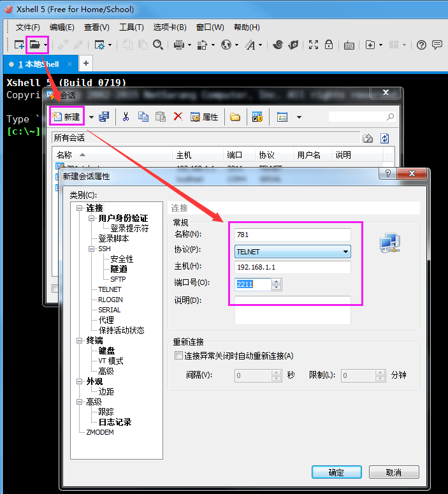448x494 pixels.
Task: Click the 说明(D) description text area
Action: 293,310
